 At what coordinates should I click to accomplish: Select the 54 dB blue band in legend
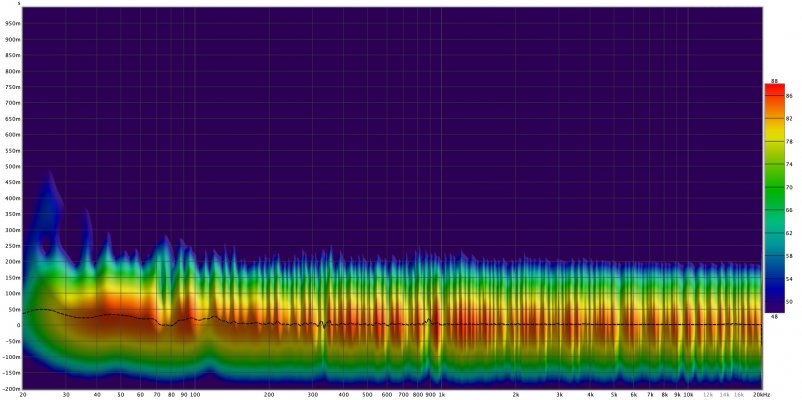(x=774, y=279)
